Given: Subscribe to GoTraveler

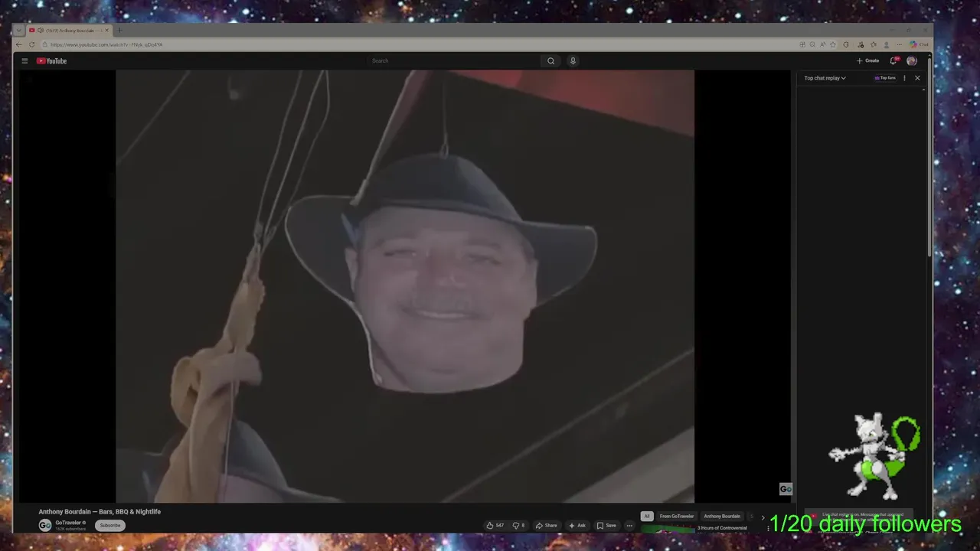Looking at the screenshot, I should click(x=110, y=525).
